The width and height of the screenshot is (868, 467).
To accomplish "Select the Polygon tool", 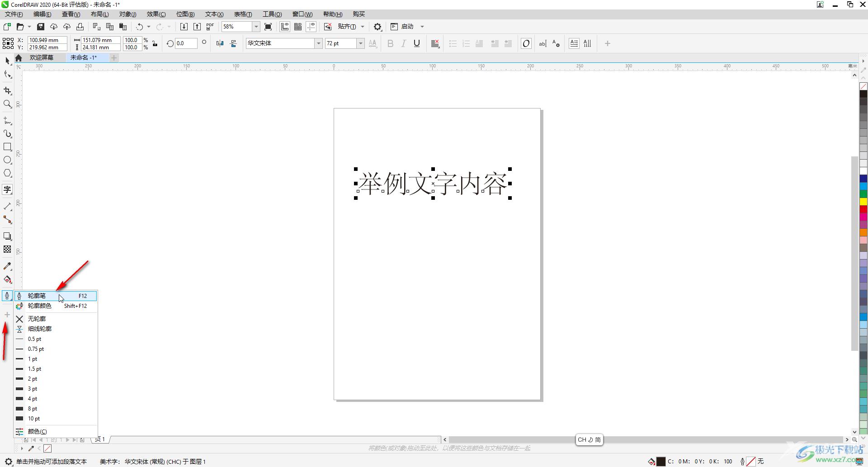I will click(x=7, y=173).
